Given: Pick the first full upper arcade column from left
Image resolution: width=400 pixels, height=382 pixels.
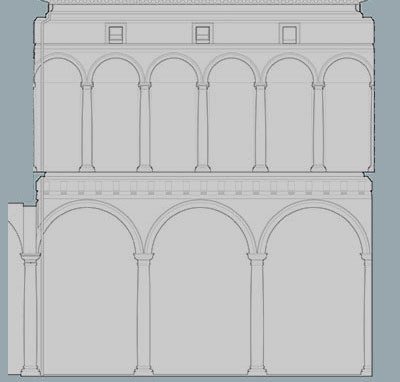Looking at the screenshot, I should click(87, 127).
